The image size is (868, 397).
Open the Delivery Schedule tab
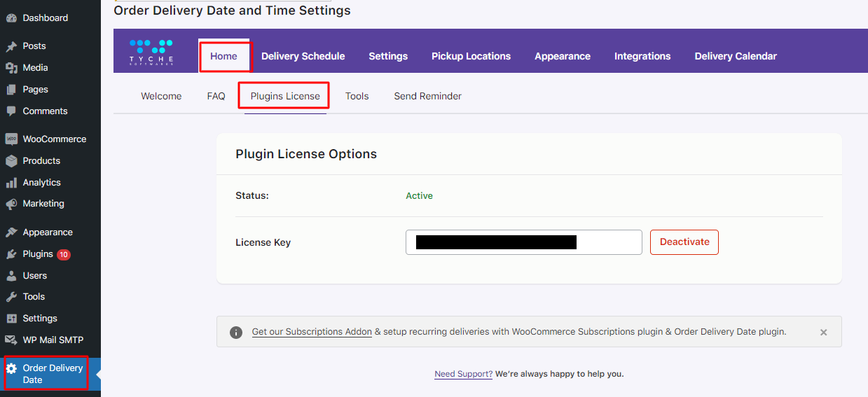303,56
